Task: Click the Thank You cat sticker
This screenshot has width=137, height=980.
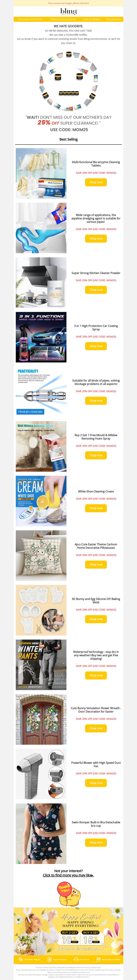Action: [69, 895]
